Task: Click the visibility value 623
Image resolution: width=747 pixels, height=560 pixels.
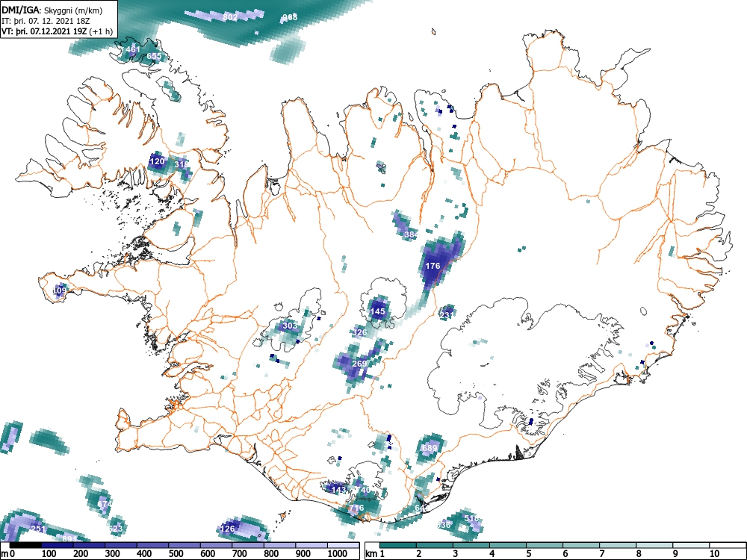Action: click(x=116, y=529)
